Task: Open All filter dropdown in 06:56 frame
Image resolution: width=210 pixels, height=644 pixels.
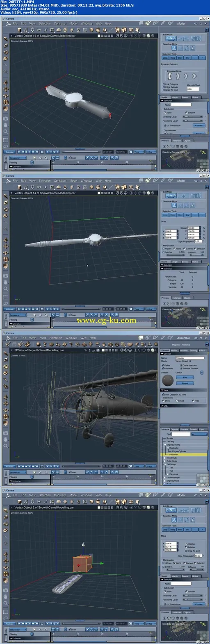Action: pyautogui.click(x=199, y=434)
